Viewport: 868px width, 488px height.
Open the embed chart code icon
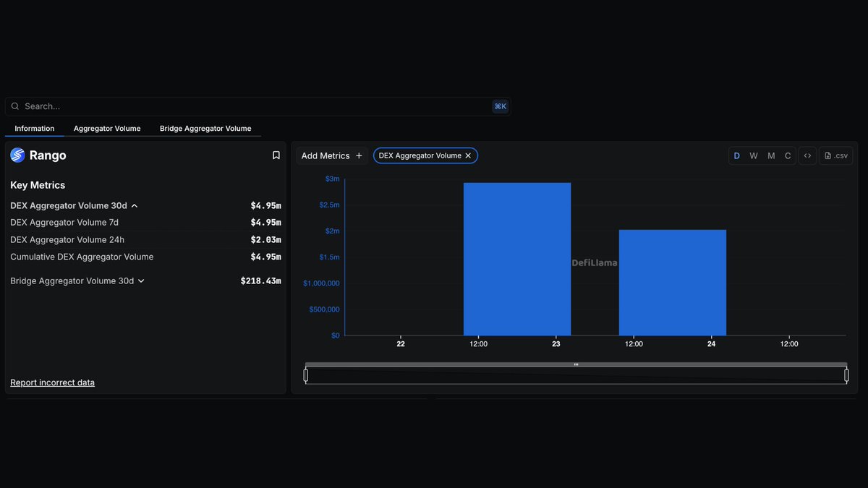808,155
